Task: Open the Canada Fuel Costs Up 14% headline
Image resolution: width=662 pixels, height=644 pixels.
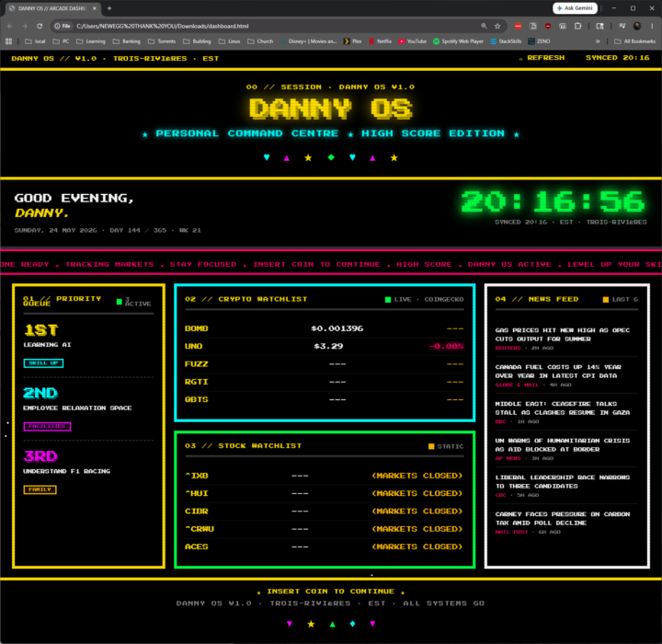Action: tap(558, 371)
